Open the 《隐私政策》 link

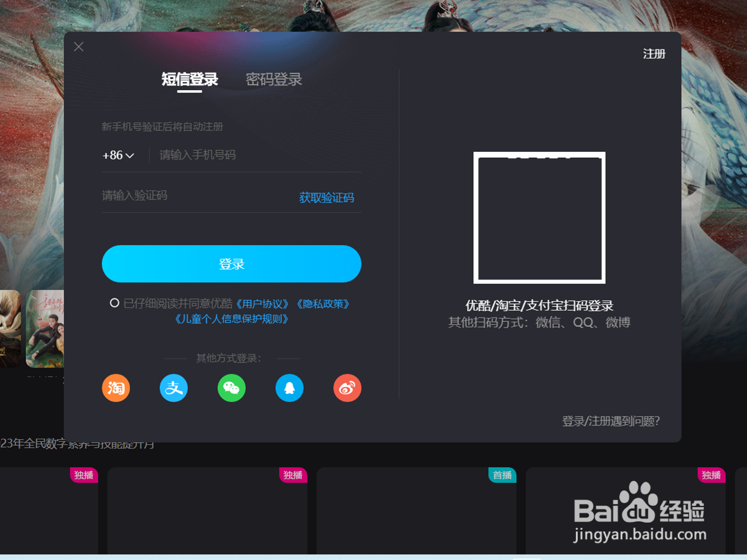(322, 304)
